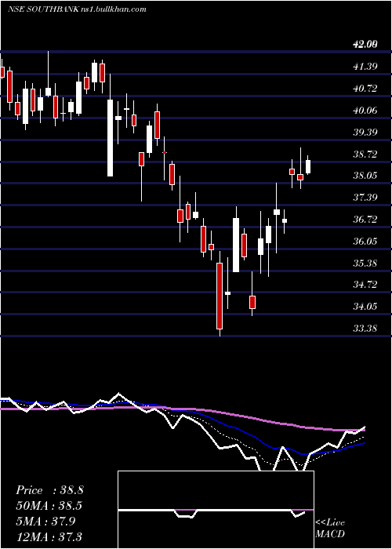Click the 41.39 price axis label

365,66
